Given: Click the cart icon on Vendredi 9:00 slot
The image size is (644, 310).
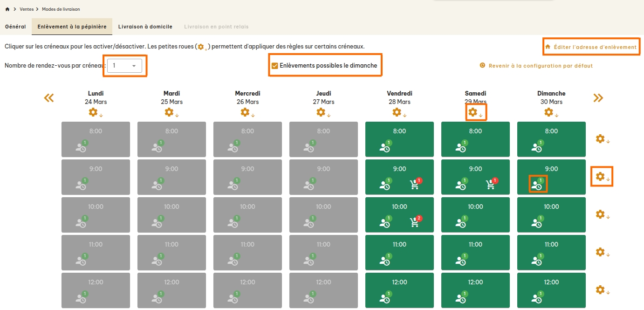Looking at the screenshot, I should pos(415,184).
